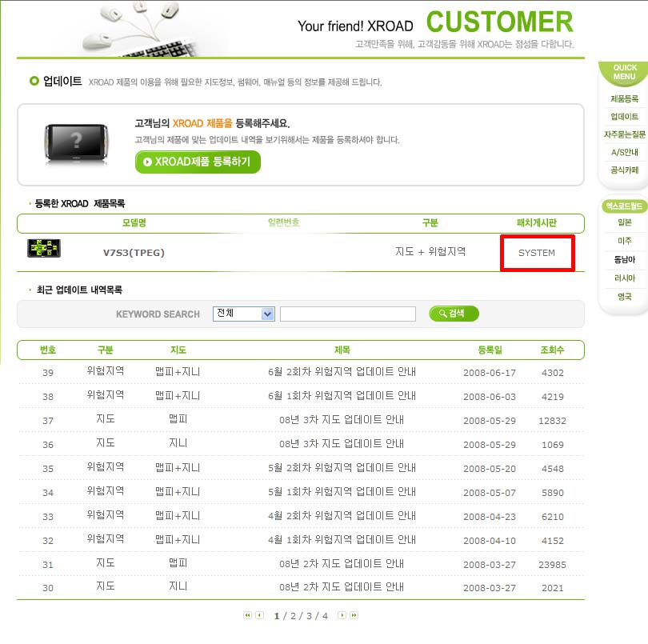Image resolution: width=648 pixels, height=644 pixels.
Task: Click view count 12832 in row 37
Action: tap(552, 421)
